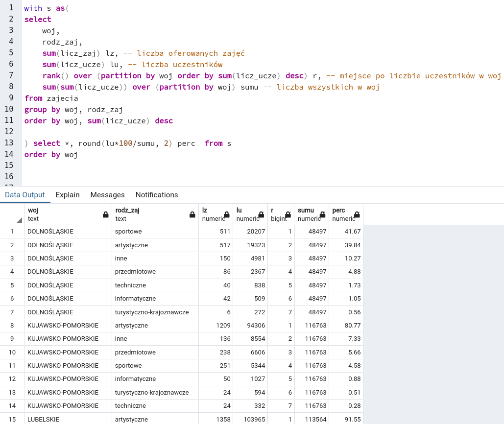Click the lock icon in lz column header
Screen dimensions: 504x424
point(226,214)
